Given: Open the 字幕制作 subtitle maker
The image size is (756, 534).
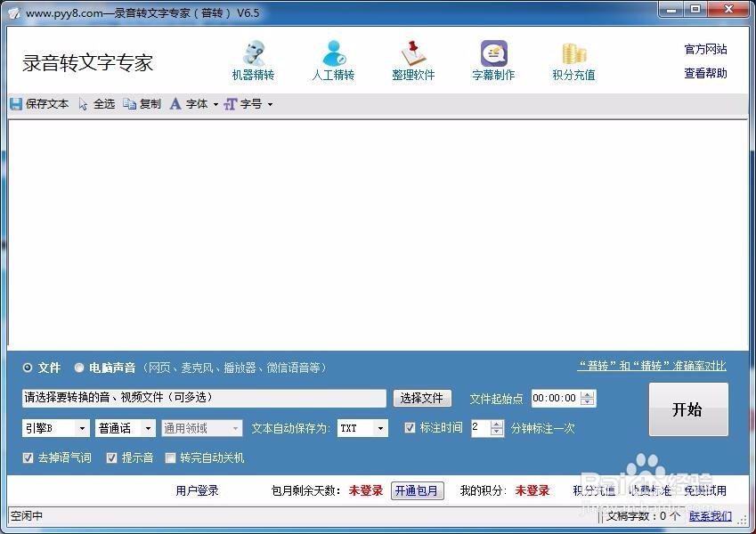Looking at the screenshot, I should 493,58.
